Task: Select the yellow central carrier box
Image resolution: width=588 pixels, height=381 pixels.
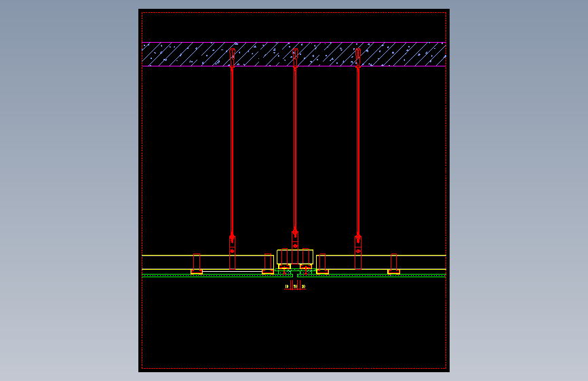Action: [295, 257]
